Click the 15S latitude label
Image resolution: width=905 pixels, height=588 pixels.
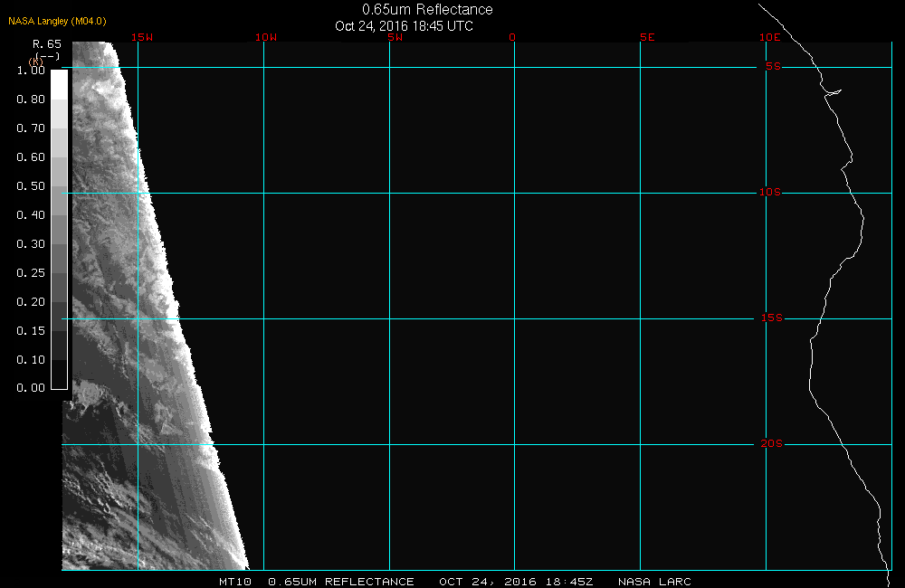(770, 318)
